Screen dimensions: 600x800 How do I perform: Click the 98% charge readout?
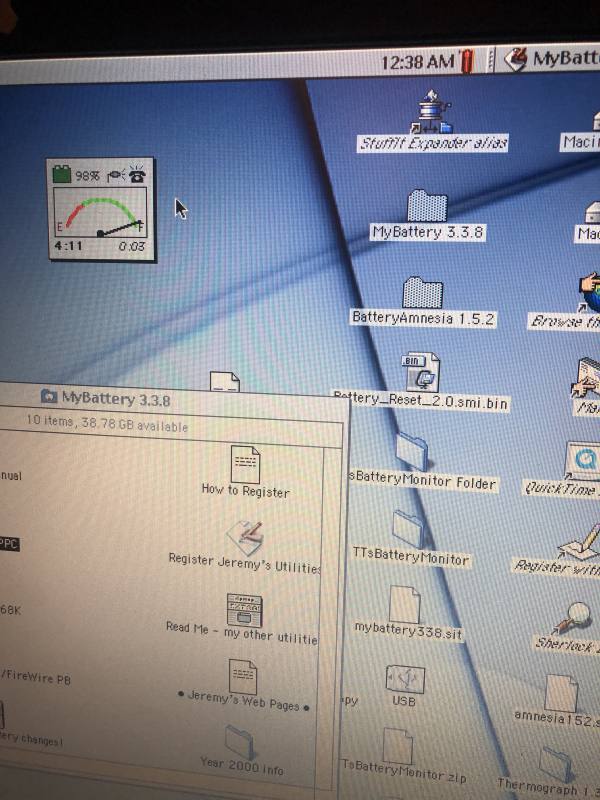[x=87, y=176]
